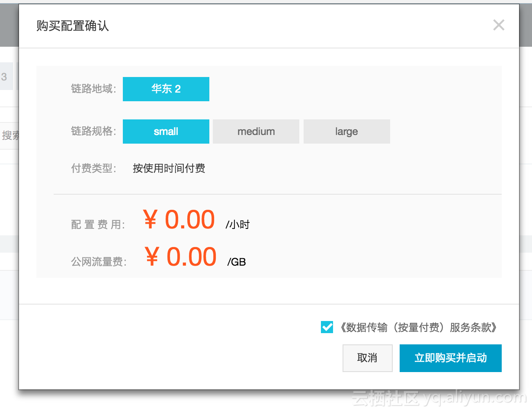Choose the large link specification
This screenshot has width=532, height=411.
coord(347,132)
